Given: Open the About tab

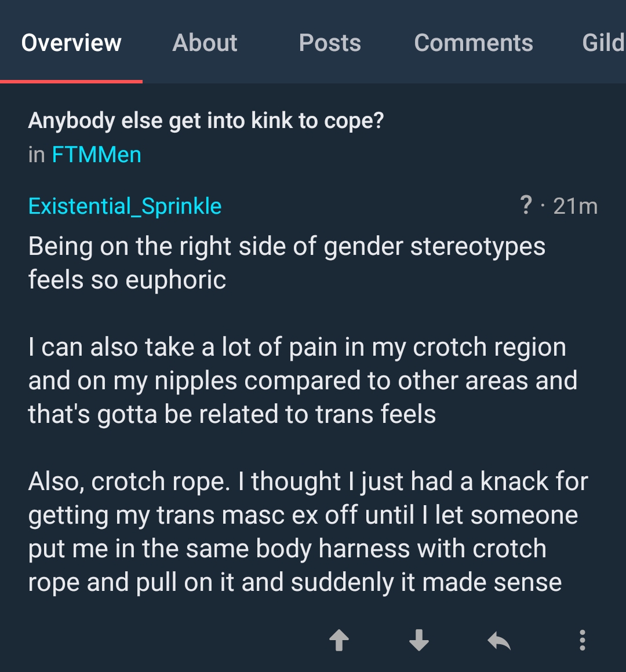Looking at the screenshot, I should 205,43.
